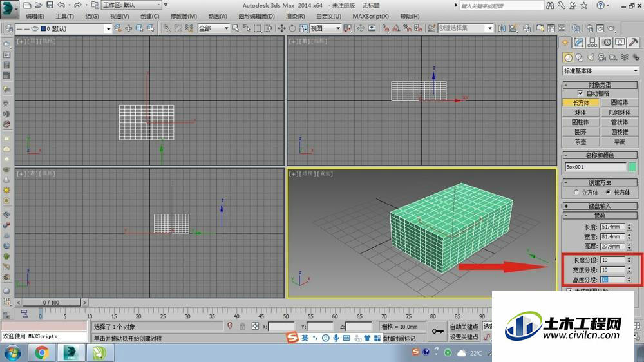The height and width of the screenshot is (362, 644).
Task: Open the 帮助(H) menu
Action: pos(410,17)
